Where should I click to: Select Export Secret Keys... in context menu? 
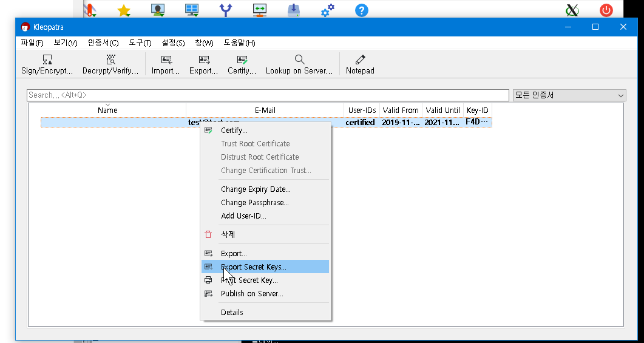pyautogui.click(x=265, y=267)
